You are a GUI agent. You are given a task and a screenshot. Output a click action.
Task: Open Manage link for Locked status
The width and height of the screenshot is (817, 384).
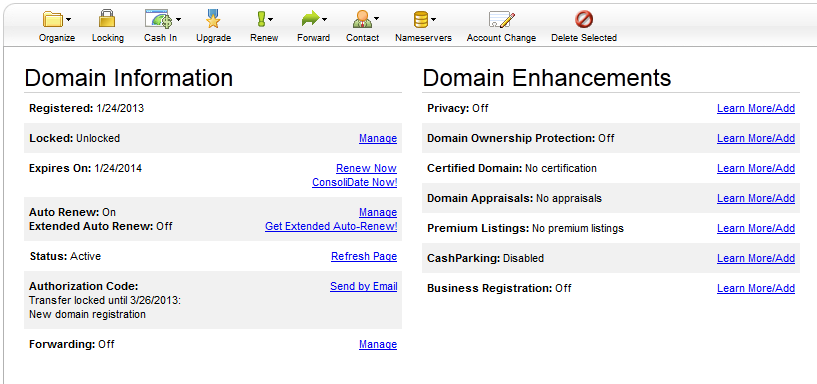378,139
